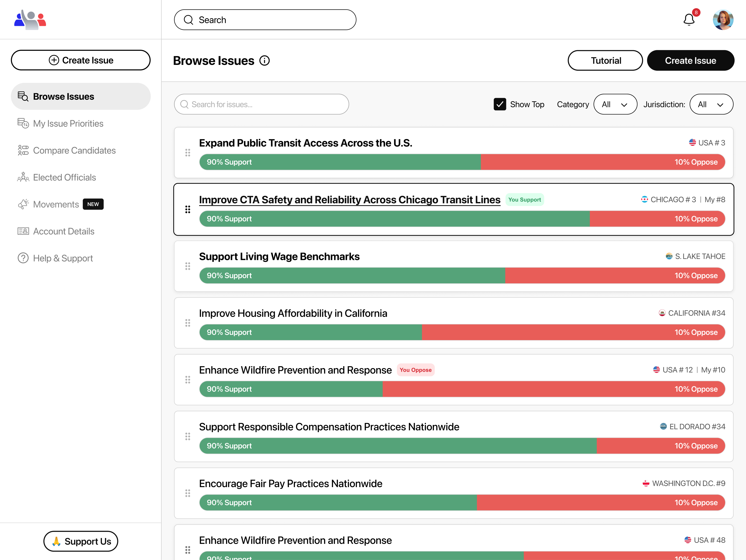Click drag handle for Living Wage issue
746x560 pixels.
pyautogui.click(x=188, y=266)
